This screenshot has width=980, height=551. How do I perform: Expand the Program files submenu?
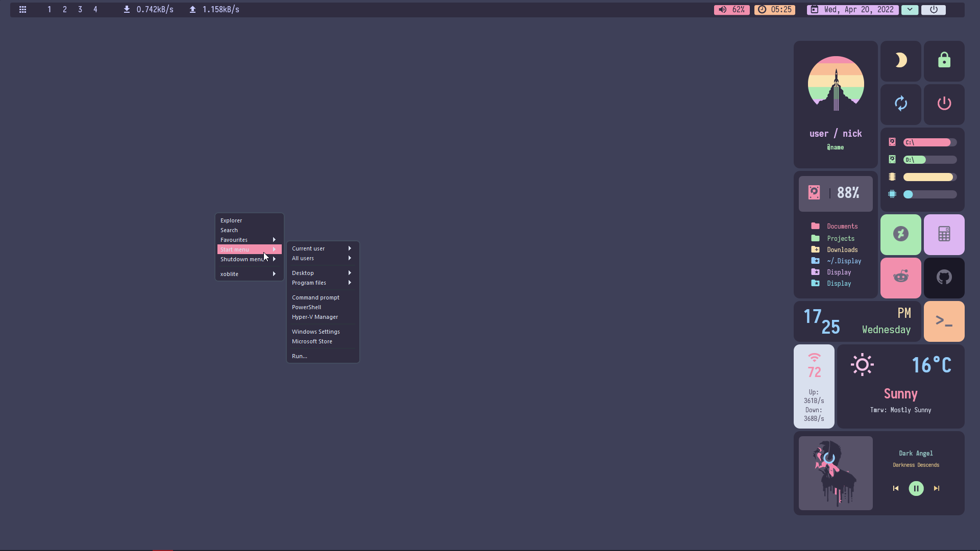point(308,283)
